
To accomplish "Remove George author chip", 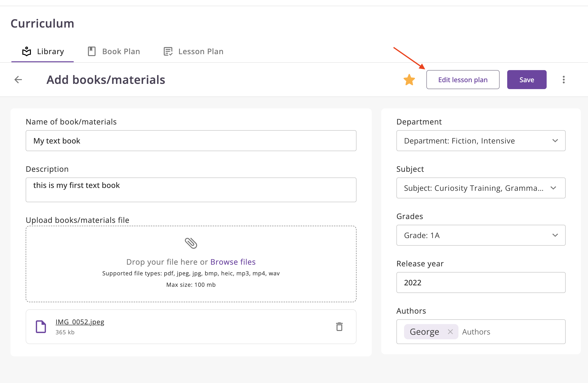I will [x=450, y=332].
